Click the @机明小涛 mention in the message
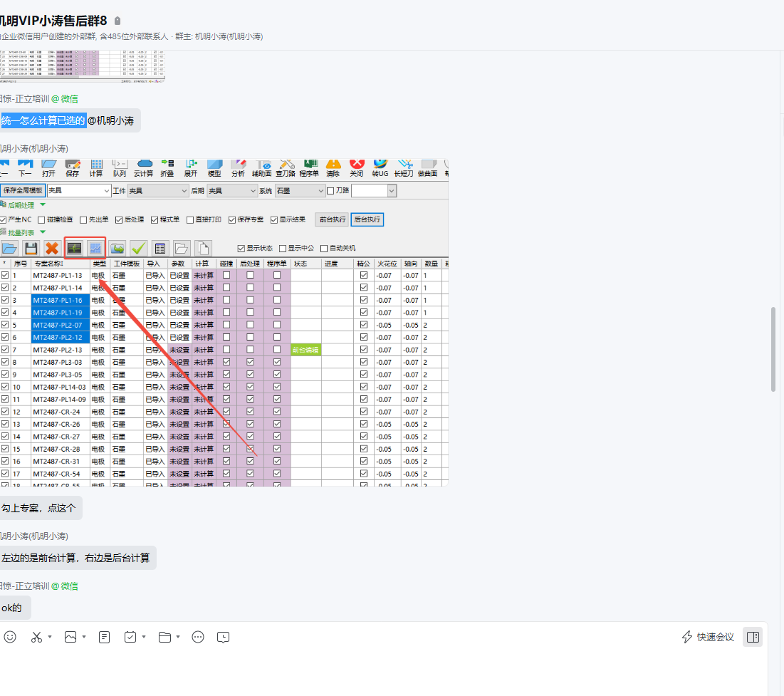Viewport: 784px width, 696px height. tap(110, 120)
